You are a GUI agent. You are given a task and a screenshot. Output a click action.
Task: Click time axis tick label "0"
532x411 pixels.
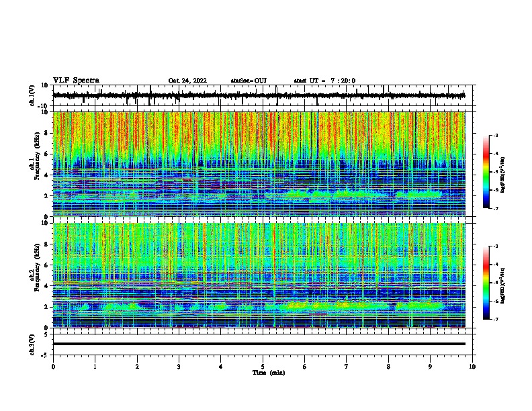click(53, 367)
